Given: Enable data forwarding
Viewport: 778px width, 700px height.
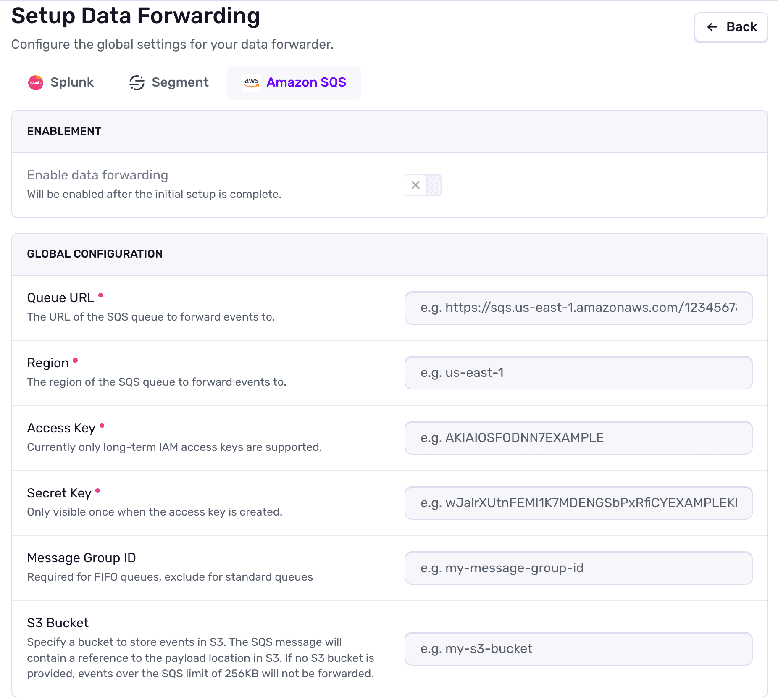Looking at the screenshot, I should click(x=423, y=185).
